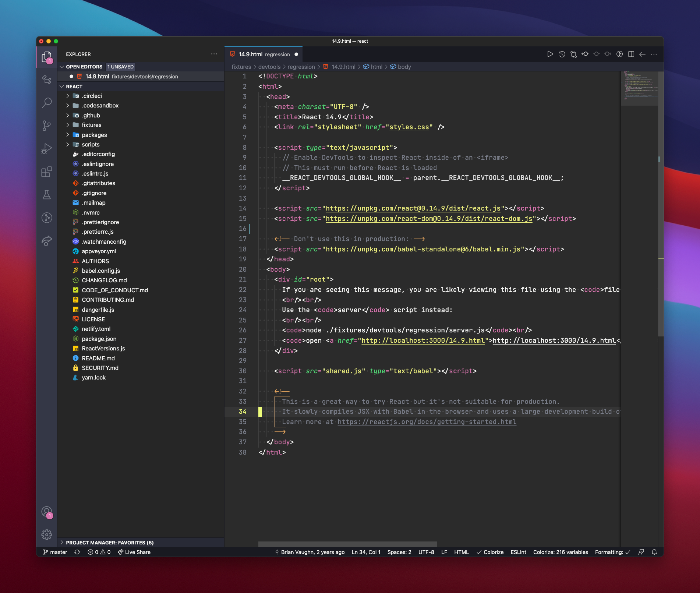Select the body symbol breadcrumb

pos(400,67)
